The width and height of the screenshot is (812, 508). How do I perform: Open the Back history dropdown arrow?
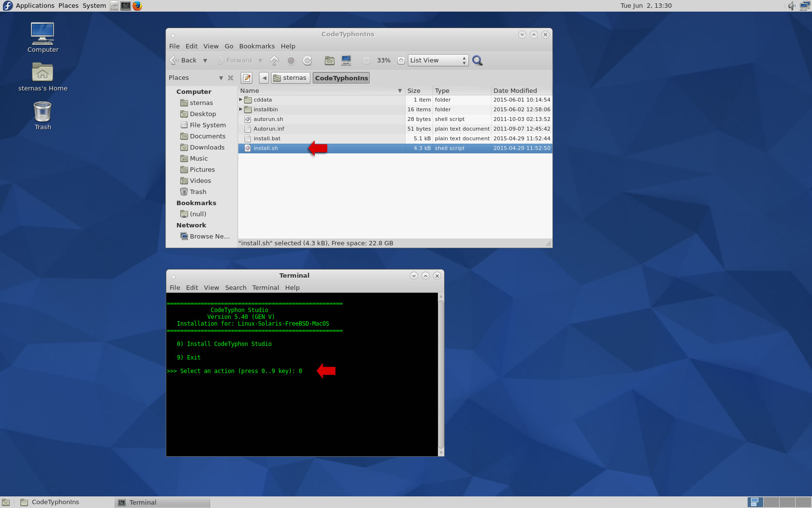[205, 60]
